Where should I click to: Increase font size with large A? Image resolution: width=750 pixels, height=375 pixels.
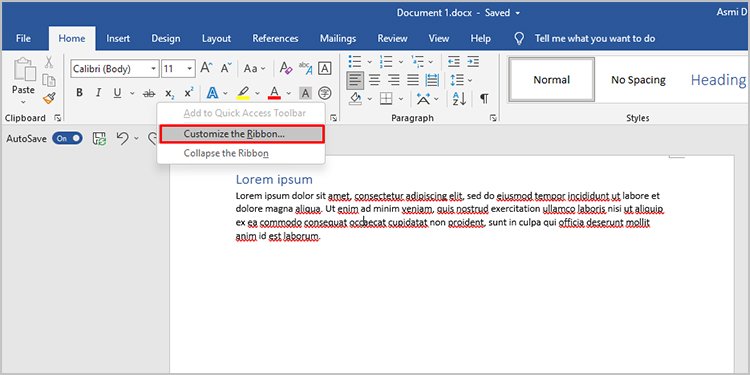pyautogui.click(x=206, y=68)
